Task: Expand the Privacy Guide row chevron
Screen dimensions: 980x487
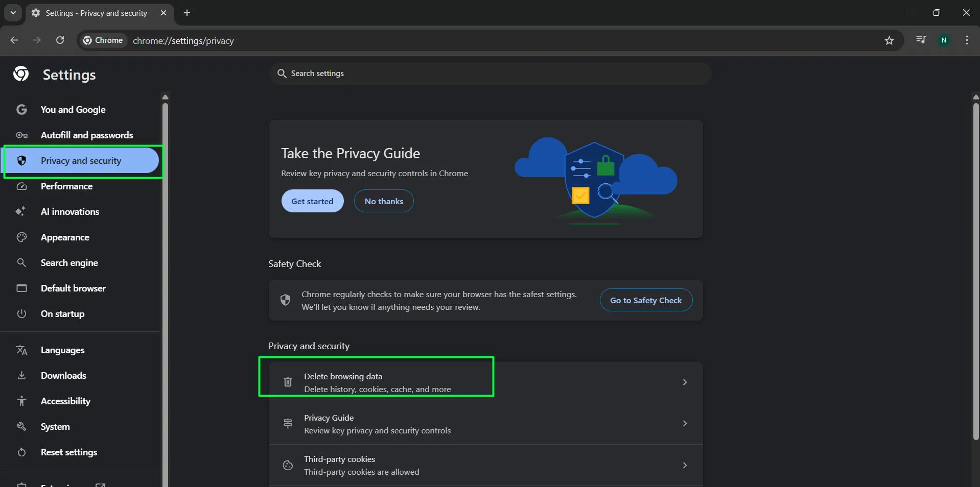Action: tap(685, 424)
